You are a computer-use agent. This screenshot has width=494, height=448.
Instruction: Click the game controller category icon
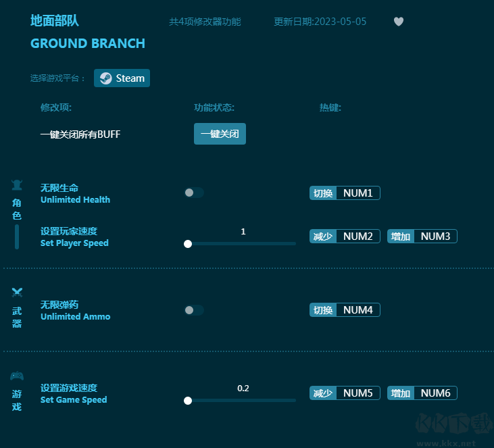tap(17, 376)
